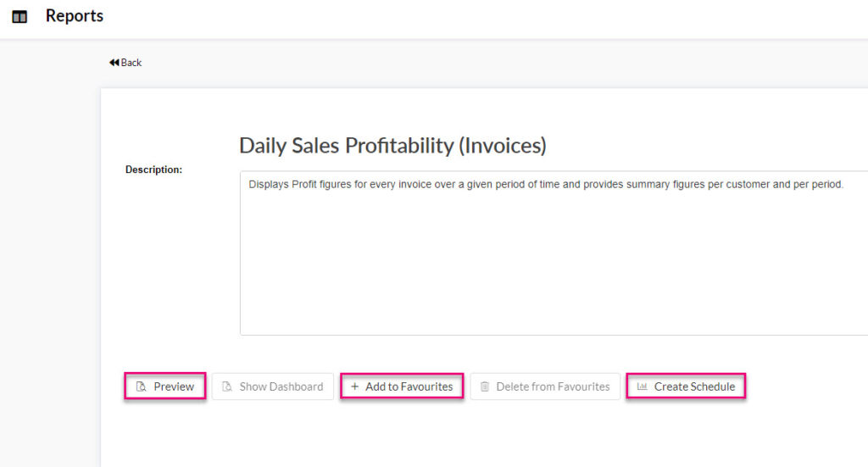
Task: Click the Reports page title in header
Action: [75, 15]
